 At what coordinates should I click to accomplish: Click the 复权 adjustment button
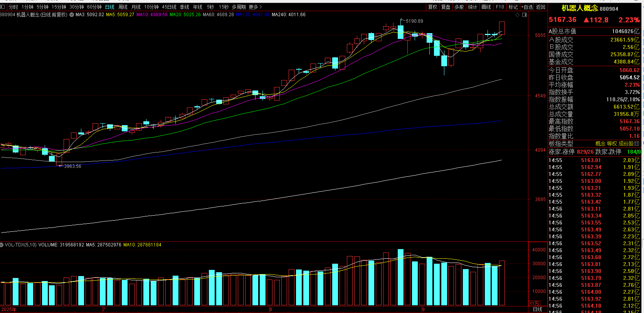[x=433, y=7]
